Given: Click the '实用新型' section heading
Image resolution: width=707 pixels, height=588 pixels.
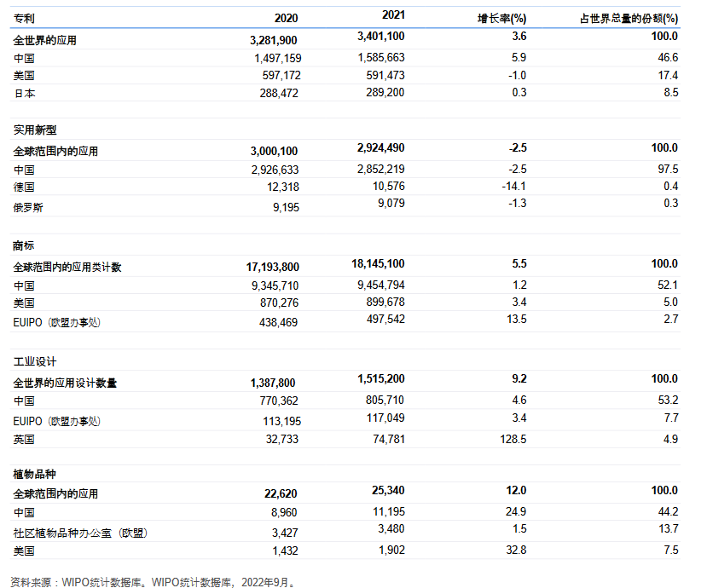Looking at the screenshot, I should pyautogui.click(x=35, y=130).
